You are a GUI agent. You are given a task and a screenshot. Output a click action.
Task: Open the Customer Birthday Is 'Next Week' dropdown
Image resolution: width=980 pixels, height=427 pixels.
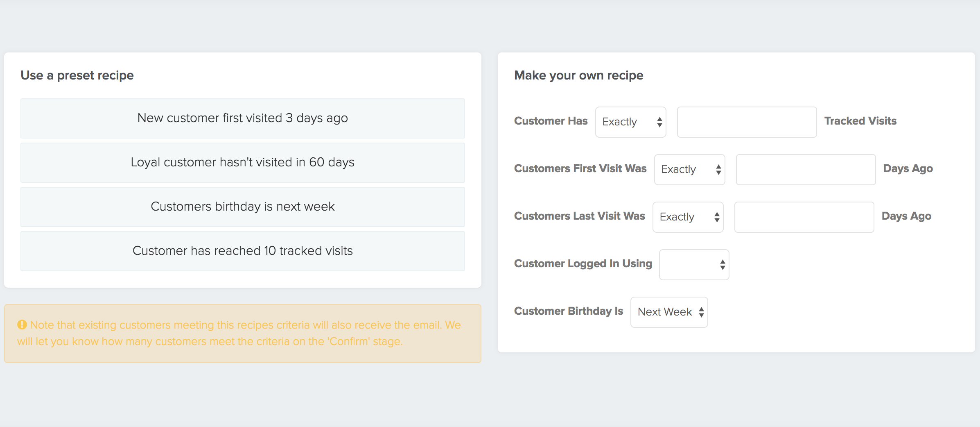click(669, 312)
